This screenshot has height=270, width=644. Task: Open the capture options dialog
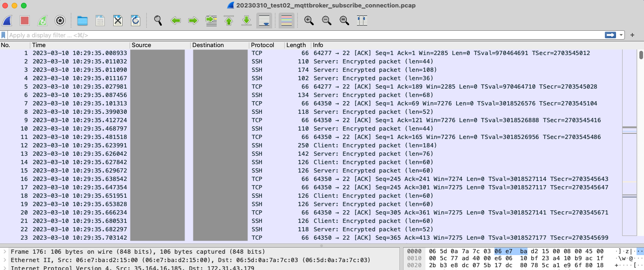(x=60, y=21)
